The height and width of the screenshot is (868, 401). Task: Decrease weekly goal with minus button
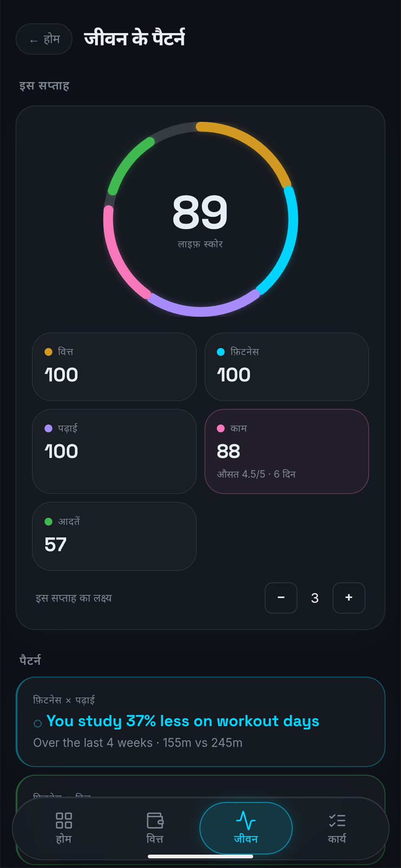pos(281,598)
